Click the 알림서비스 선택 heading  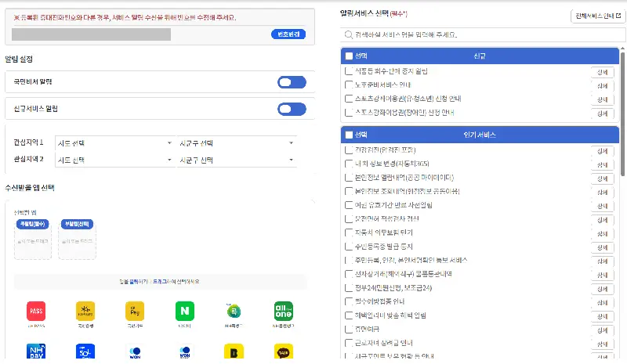pyautogui.click(x=364, y=13)
